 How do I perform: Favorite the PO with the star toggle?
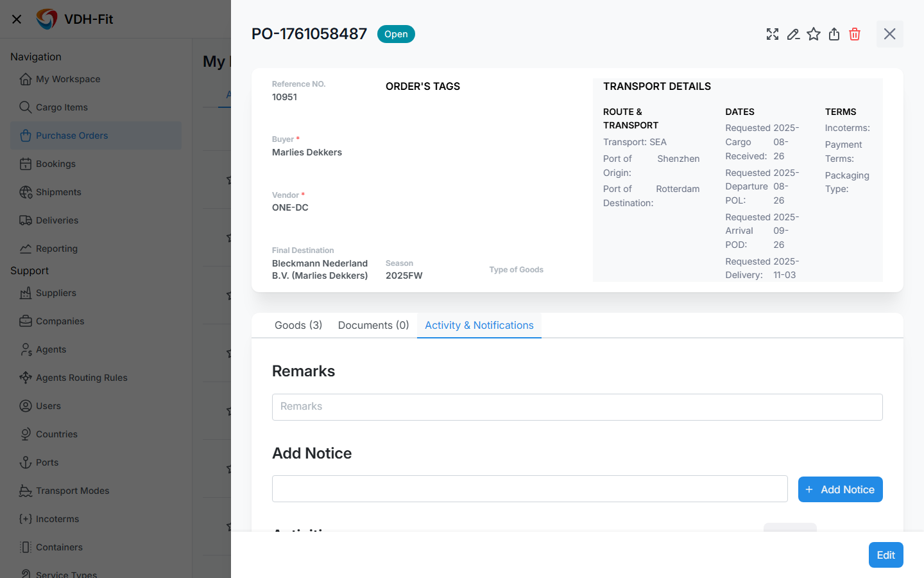coord(814,34)
